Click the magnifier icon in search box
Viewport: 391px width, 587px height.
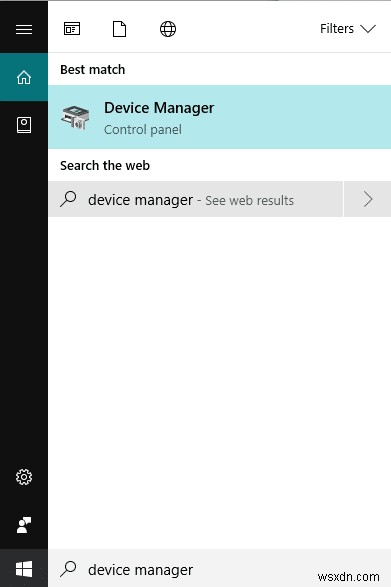(x=69, y=569)
